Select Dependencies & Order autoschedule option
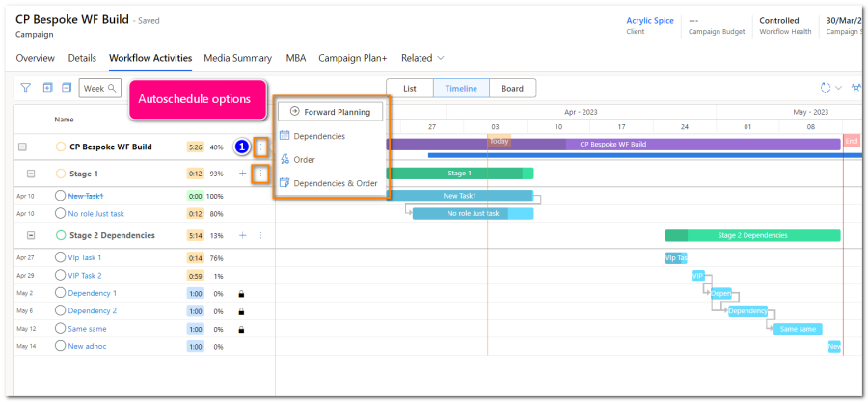The image size is (868, 402). 334,183
